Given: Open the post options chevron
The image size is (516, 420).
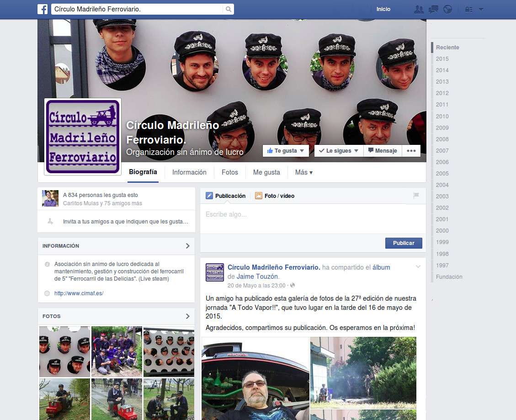Looking at the screenshot, I should [x=418, y=266].
